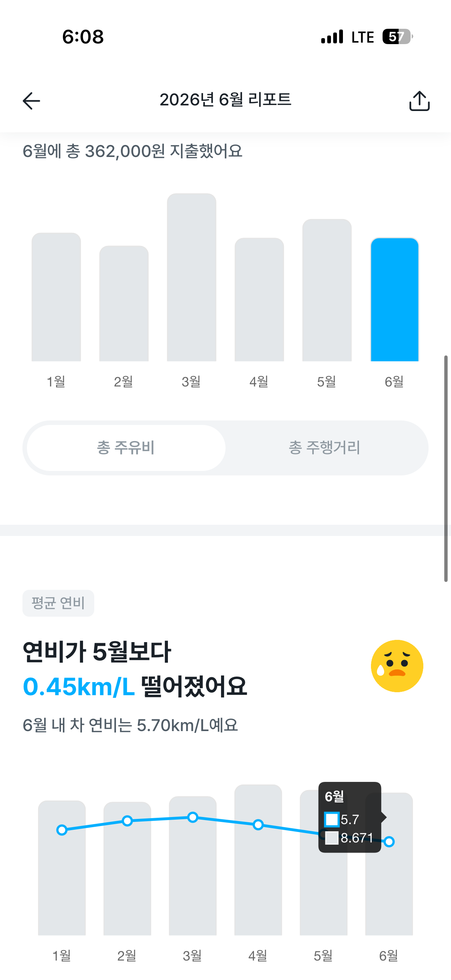Select the blue 6월 spending bar

[x=395, y=299]
